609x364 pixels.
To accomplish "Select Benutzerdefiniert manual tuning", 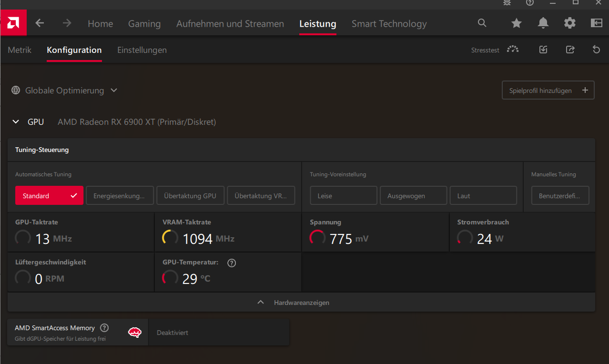I will click(x=560, y=195).
